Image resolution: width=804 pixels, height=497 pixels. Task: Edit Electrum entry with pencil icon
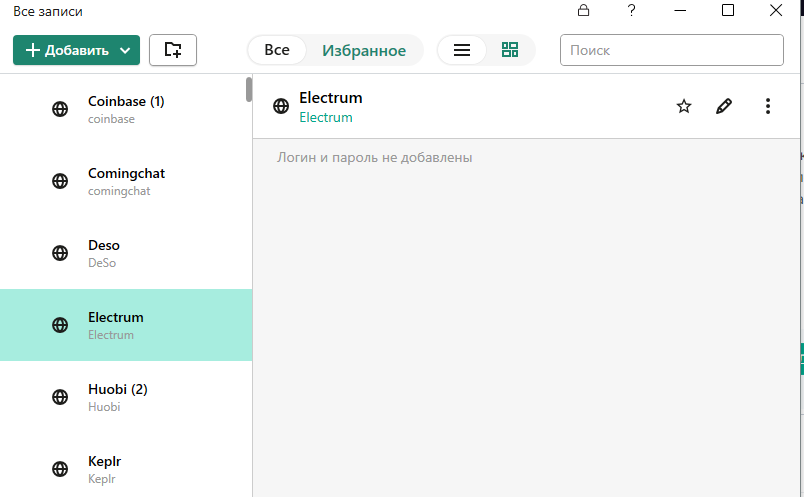(723, 106)
